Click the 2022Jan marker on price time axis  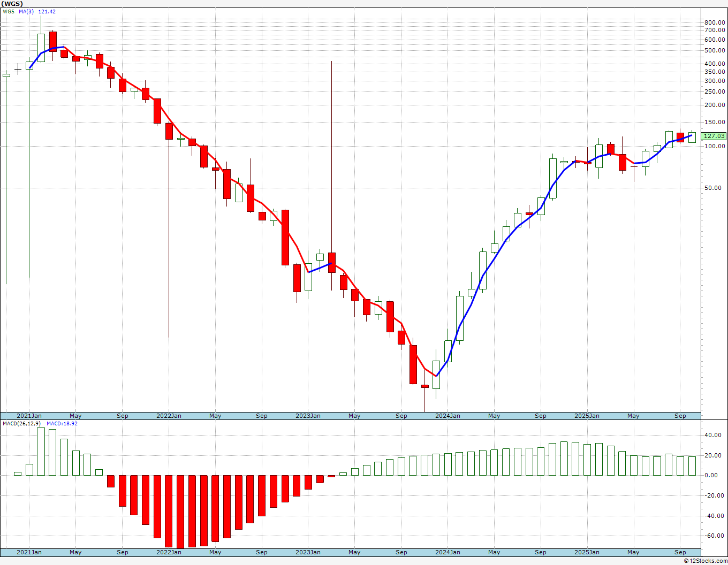coord(169,416)
